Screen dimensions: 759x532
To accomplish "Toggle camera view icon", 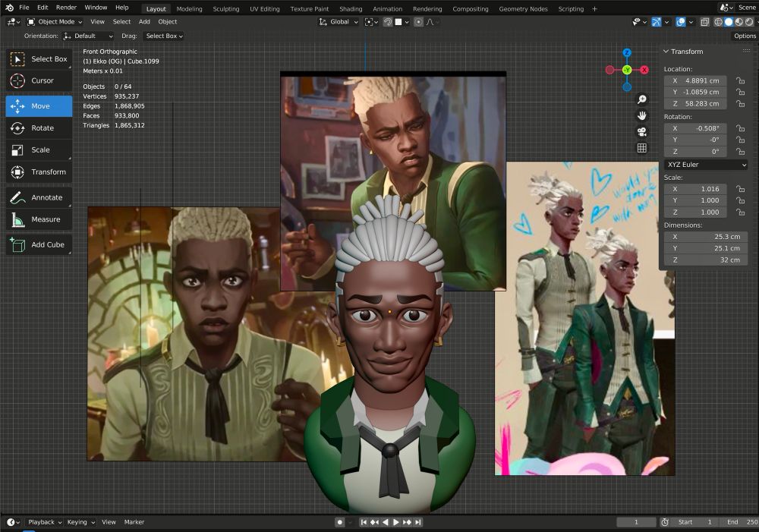I will point(642,131).
